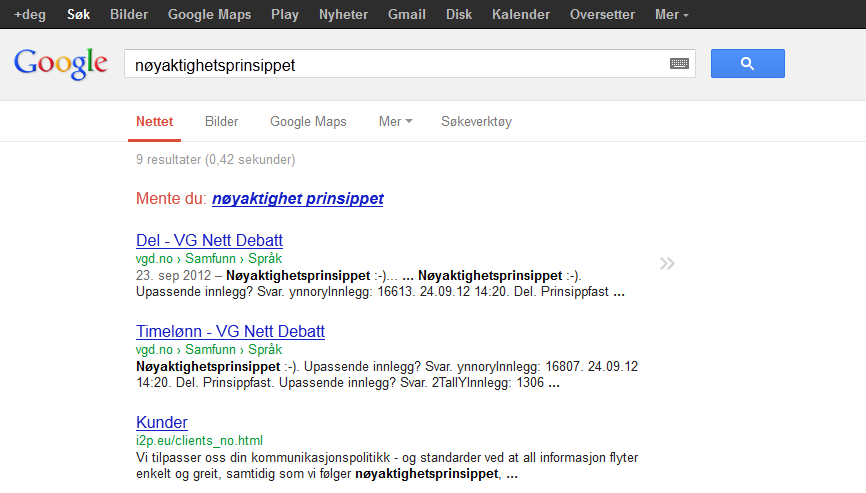
Task: Click result count text 9 resultater
Action: [x=168, y=160]
